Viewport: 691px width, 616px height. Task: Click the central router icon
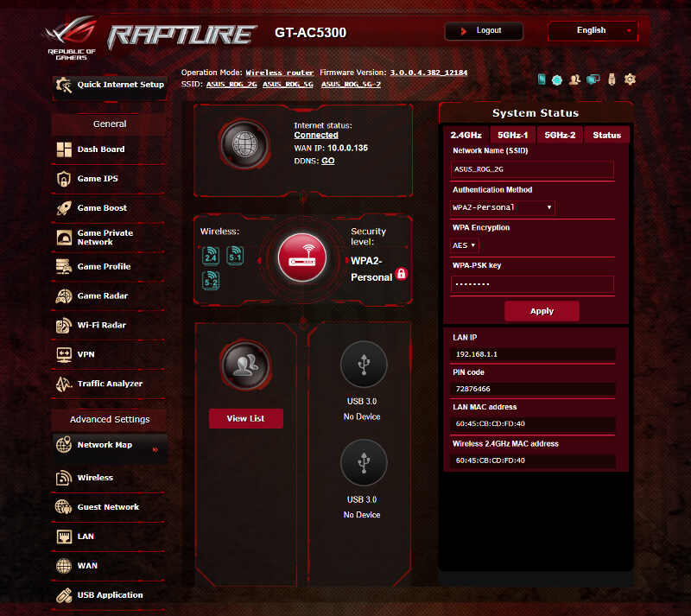click(x=302, y=258)
